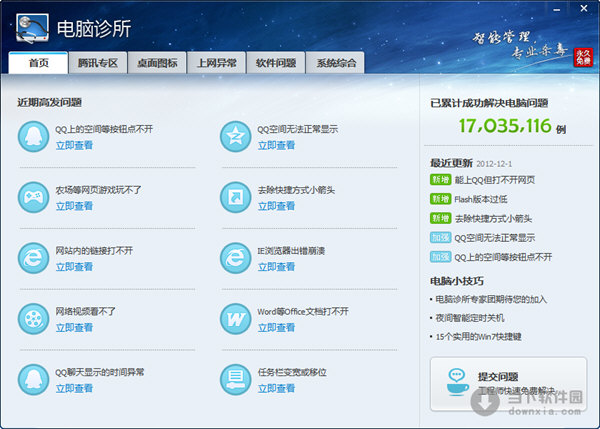Click the QQ penguin icon for QQ聊天显示的时间异常
Image resolution: width=600 pixels, height=429 pixels.
click(34, 380)
